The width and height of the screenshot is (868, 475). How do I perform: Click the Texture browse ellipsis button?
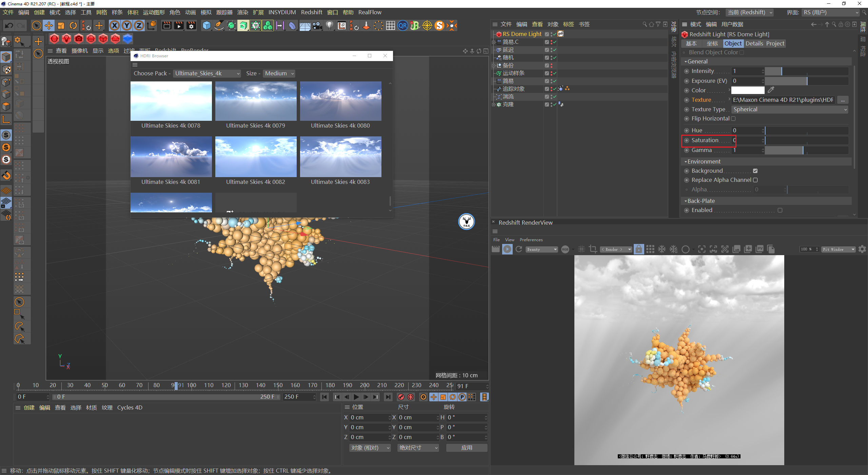pos(843,100)
